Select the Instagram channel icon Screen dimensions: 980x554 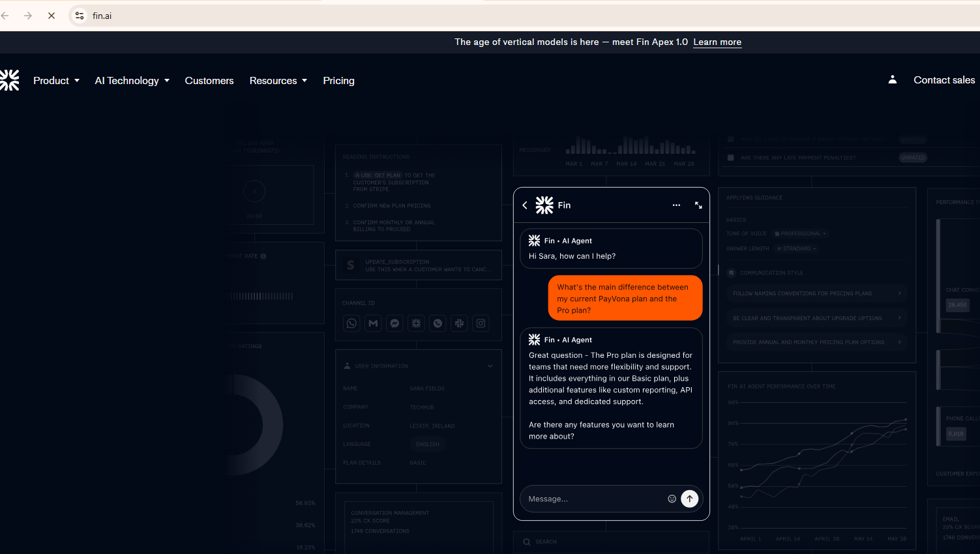(481, 323)
